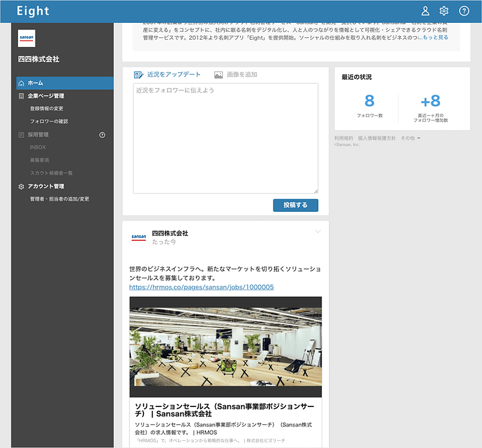The image size is (482, 448).
Task: Click the 四四株式会社 company name in sidebar
Action: pos(39,59)
